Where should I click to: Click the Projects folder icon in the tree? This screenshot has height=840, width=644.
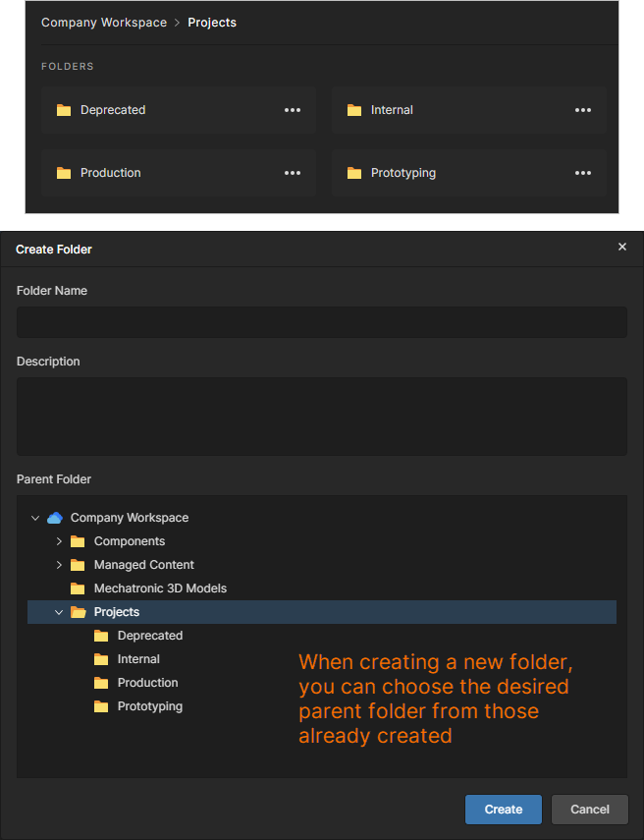[x=77, y=612]
